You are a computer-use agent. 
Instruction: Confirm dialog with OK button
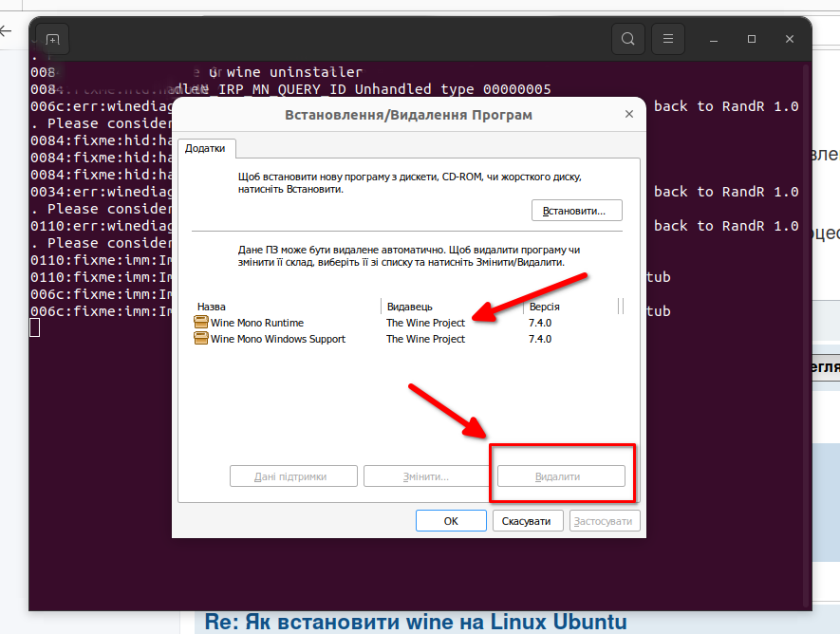451,520
